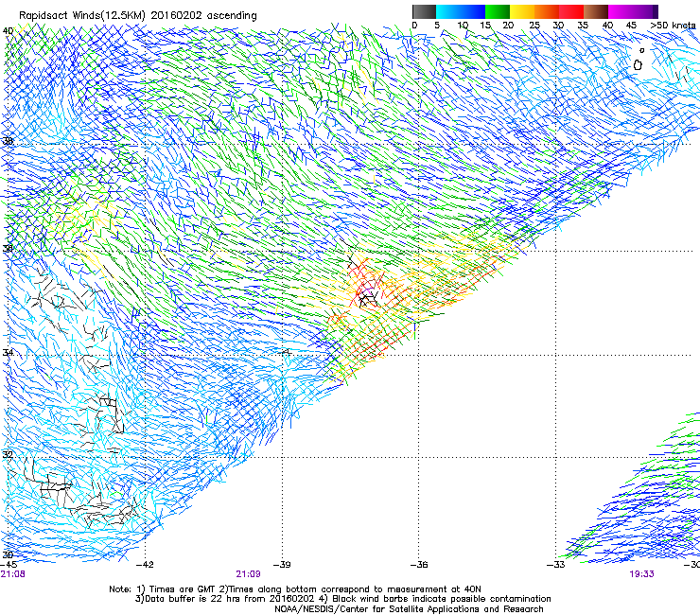Image resolution: width=700 pixels, height=615 pixels.
Task: Click the purple pass time '19:33'
Action: [642, 574]
